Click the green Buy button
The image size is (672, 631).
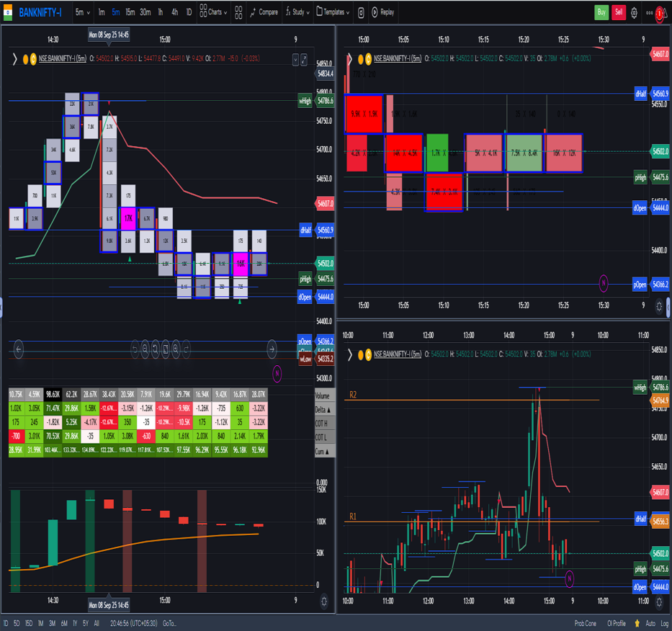point(601,12)
